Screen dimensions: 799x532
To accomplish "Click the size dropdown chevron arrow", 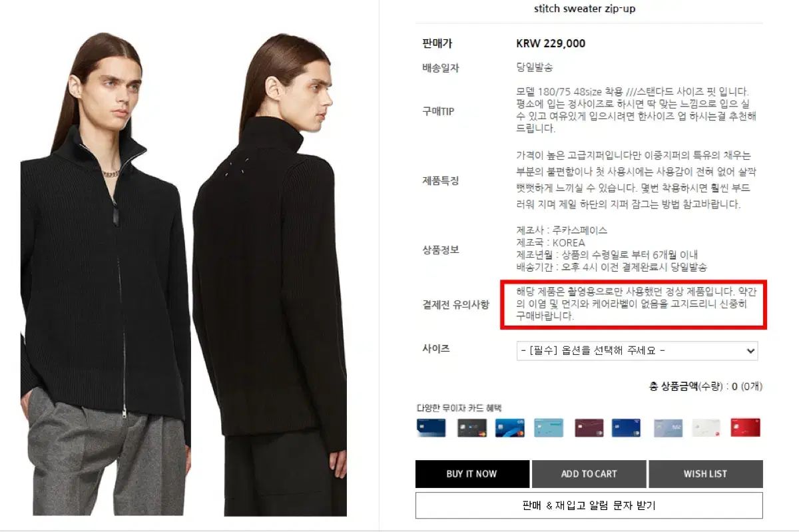I will [750, 351].
